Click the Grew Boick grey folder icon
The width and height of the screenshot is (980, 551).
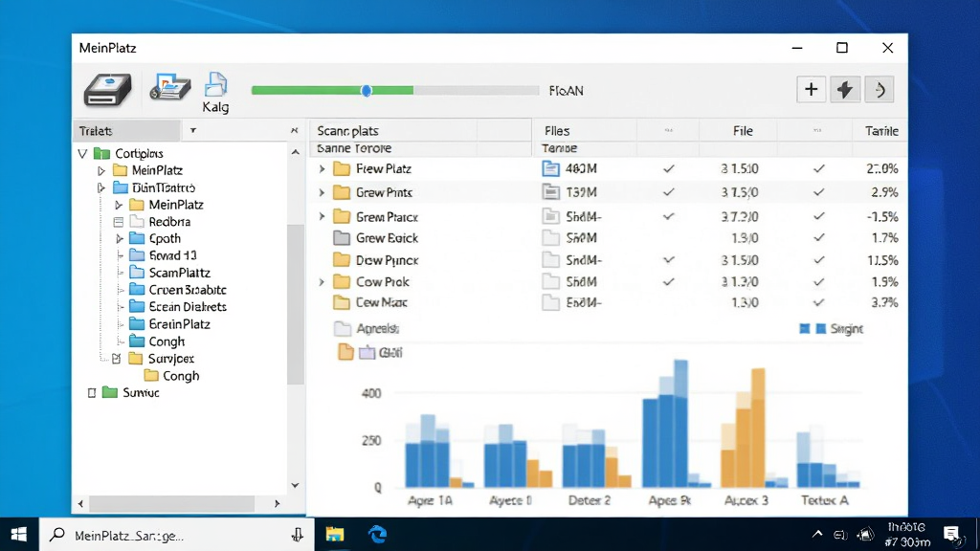click(342, 238)
